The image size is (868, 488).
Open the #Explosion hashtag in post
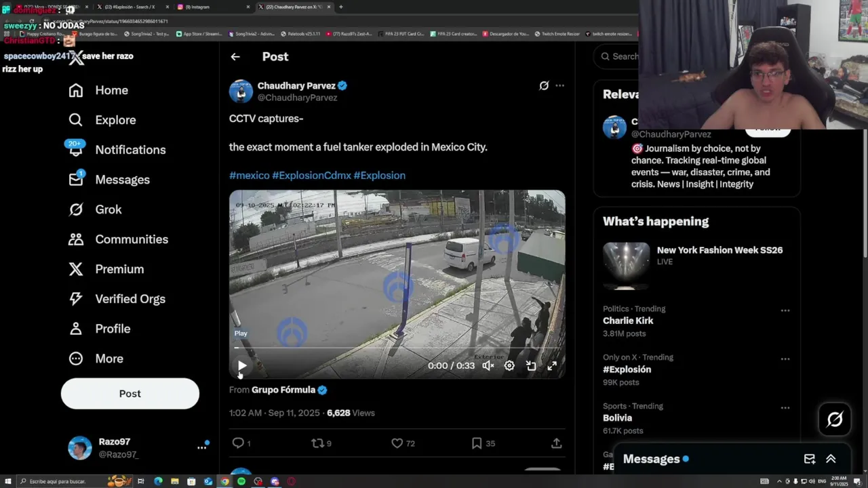point(379,176)
